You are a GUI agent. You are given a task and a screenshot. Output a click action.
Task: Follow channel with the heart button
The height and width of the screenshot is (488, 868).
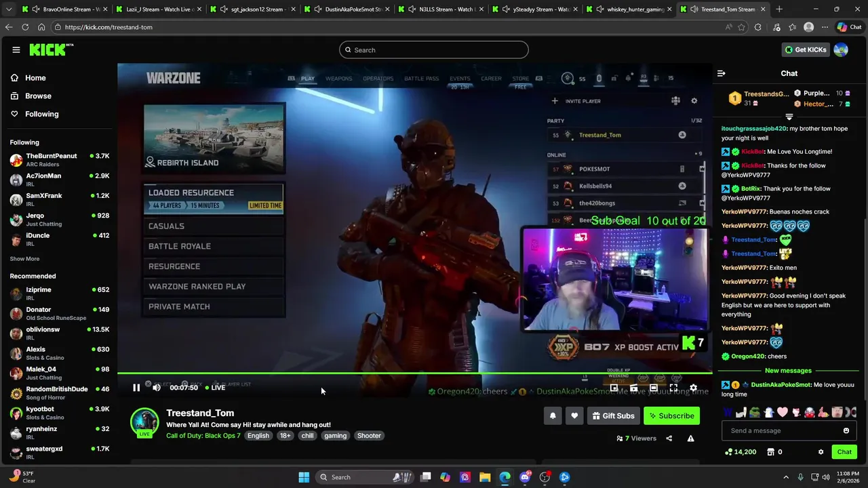tap(574, 415)
